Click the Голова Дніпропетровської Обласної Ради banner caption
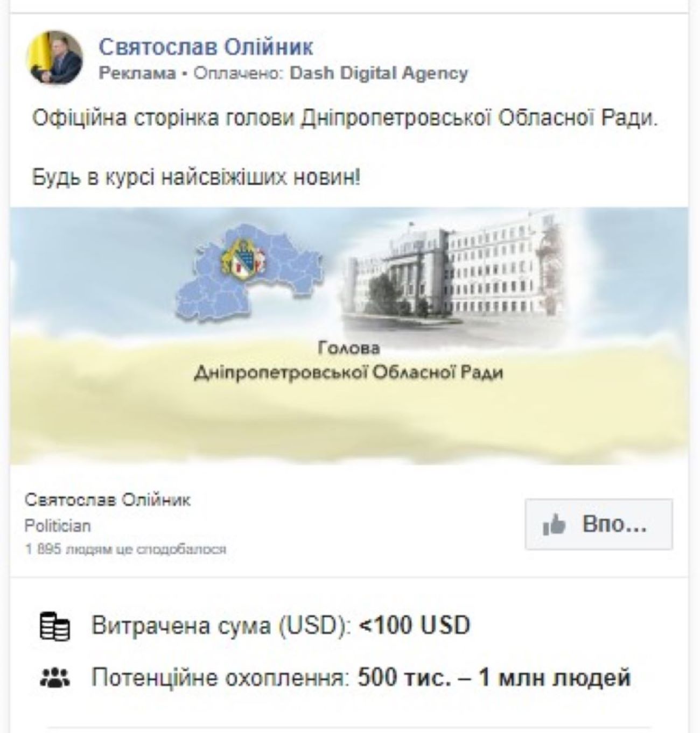 click(x=348, y=361)
